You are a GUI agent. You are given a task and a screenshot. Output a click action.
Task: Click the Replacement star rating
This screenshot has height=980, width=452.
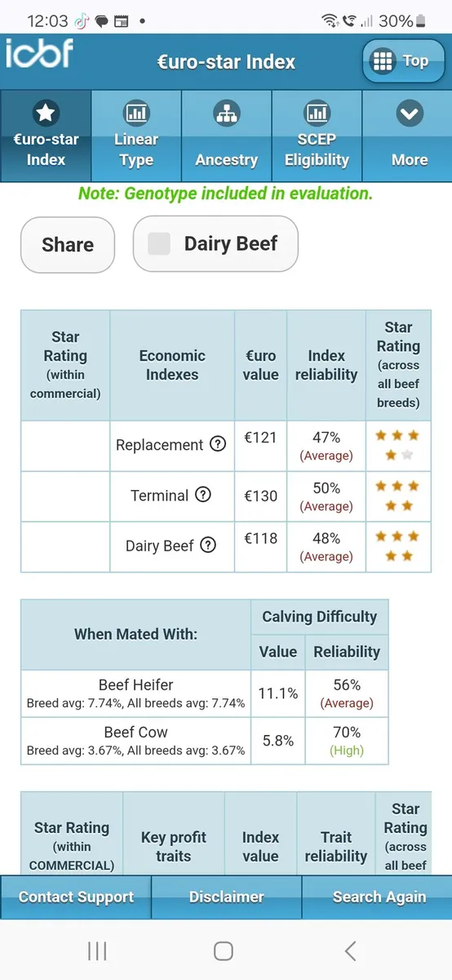pos(397,445)
